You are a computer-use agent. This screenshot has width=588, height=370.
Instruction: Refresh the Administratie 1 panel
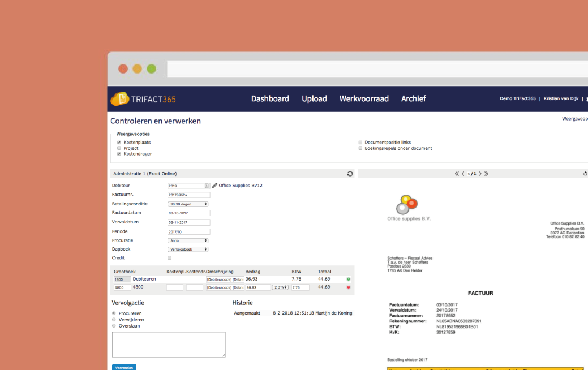click(350, 174)
